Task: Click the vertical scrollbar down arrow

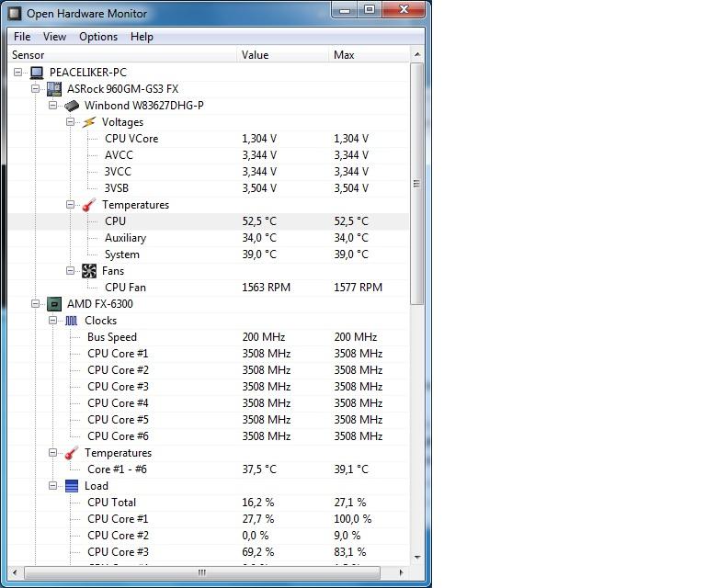Action: 417,558
